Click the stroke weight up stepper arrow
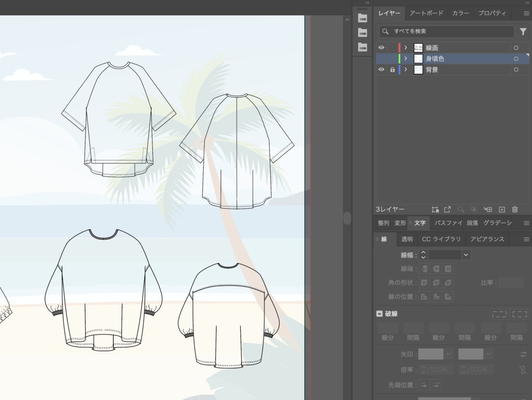 pos(423,252)
